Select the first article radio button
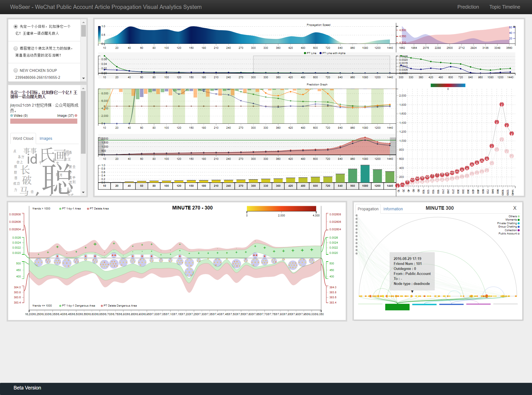Image resolution: width=532 pixels, height=395 pixels. pos(16,27)
